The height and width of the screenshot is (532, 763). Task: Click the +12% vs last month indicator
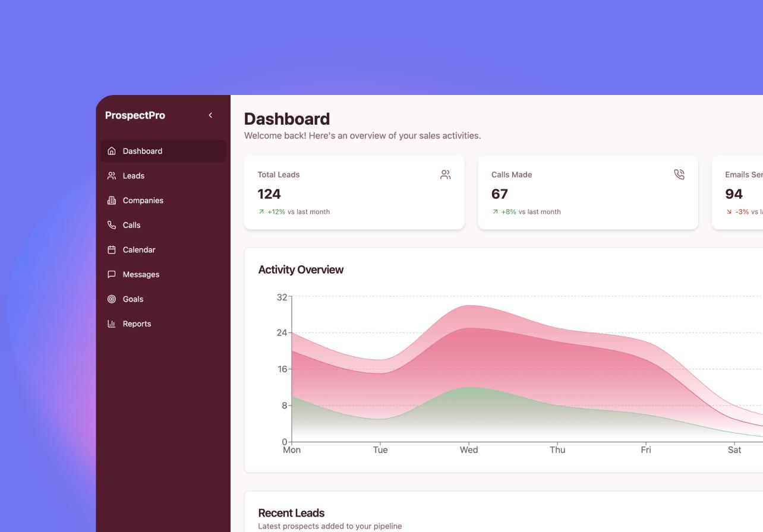tap(294, 211)
